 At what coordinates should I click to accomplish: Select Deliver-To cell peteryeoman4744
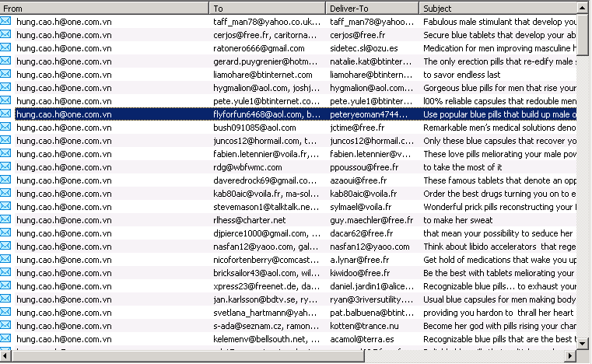click(x=369, y=114)
